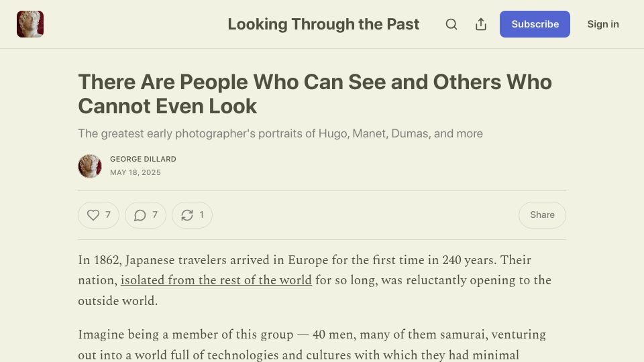
Task: Click the article headline 'There Are People Who Can See'
Action: (315, 94)
